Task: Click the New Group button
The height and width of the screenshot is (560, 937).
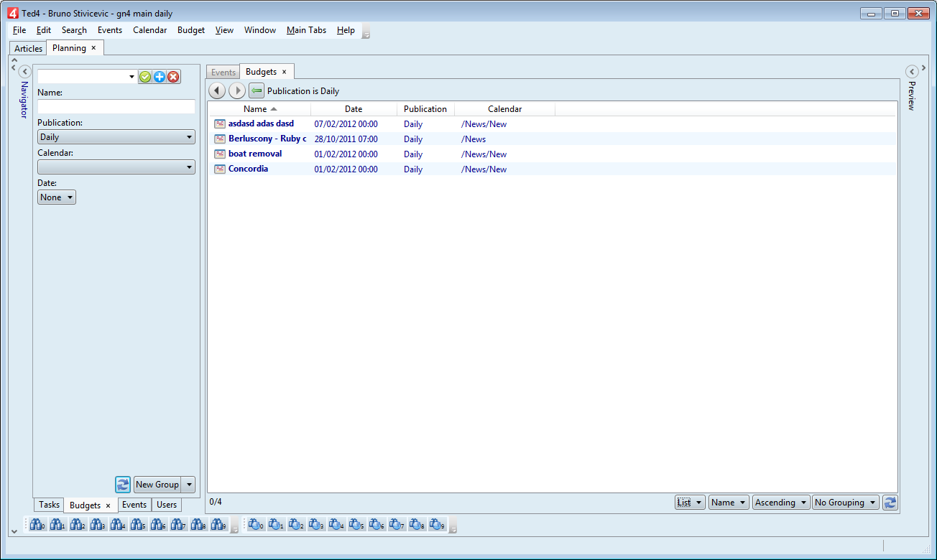Action: pyautogui.click(x=157, y=485)
